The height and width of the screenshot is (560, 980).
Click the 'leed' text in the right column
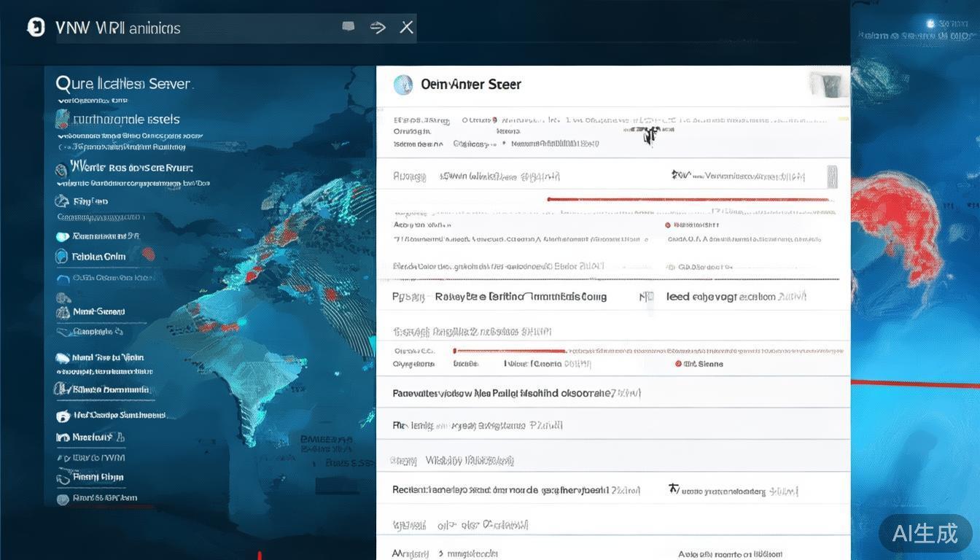(678, 297)
